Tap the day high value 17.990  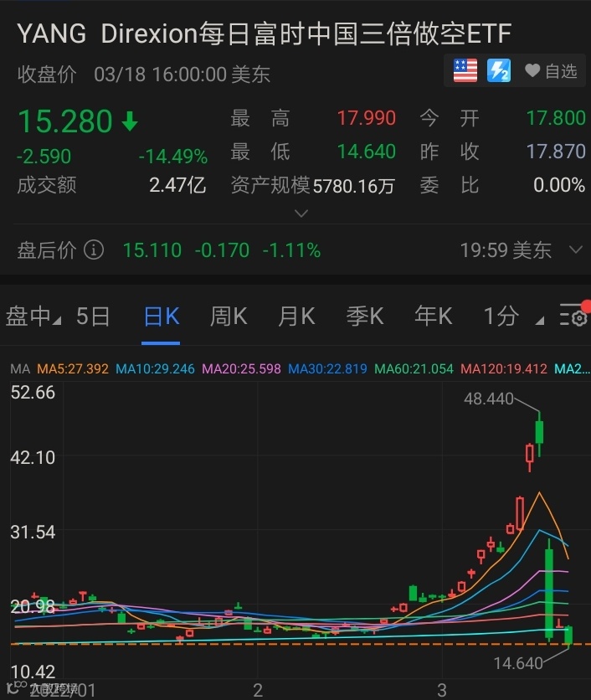[x=366, y=118]
